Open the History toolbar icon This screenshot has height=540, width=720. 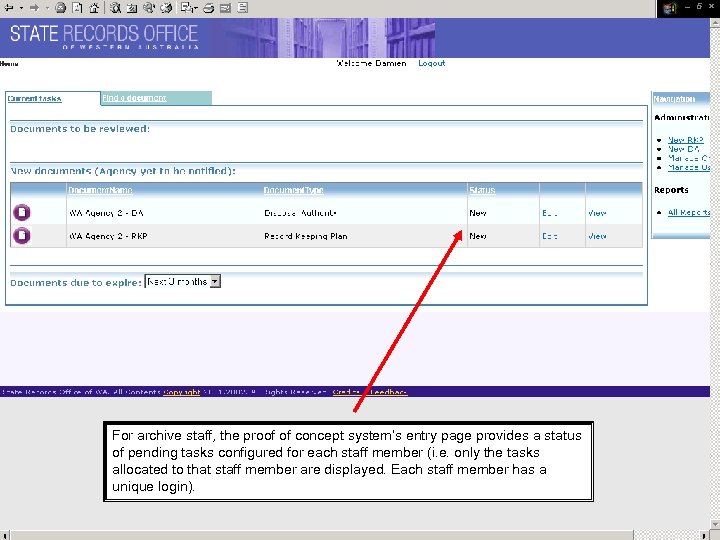point(166,8)
